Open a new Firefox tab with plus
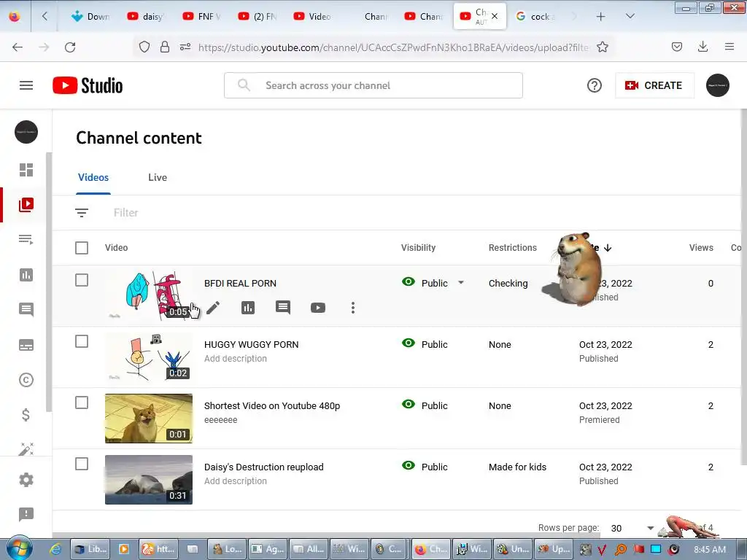 [x=601, y=16]
